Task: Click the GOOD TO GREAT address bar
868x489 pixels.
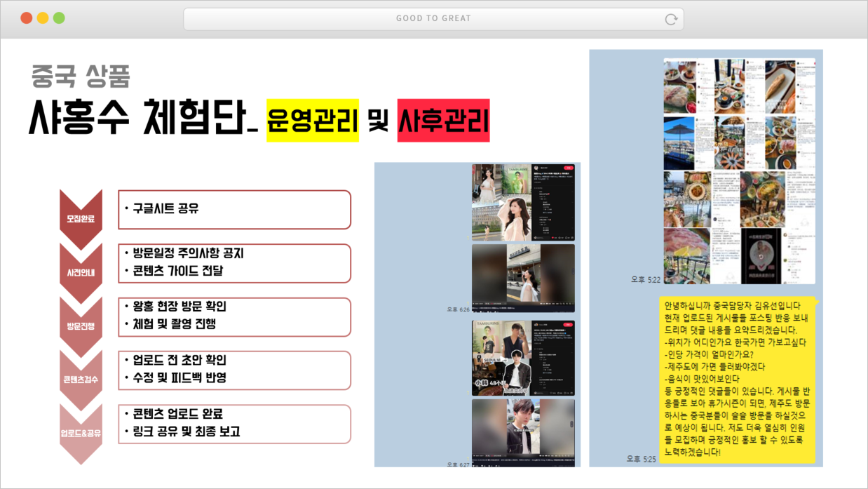Action: 433,19
